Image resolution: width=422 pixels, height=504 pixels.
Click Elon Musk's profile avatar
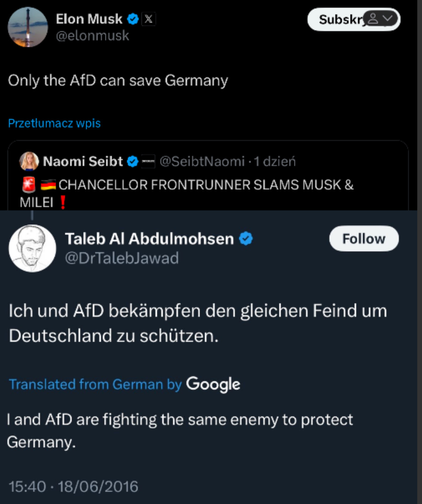pos(28,27)
